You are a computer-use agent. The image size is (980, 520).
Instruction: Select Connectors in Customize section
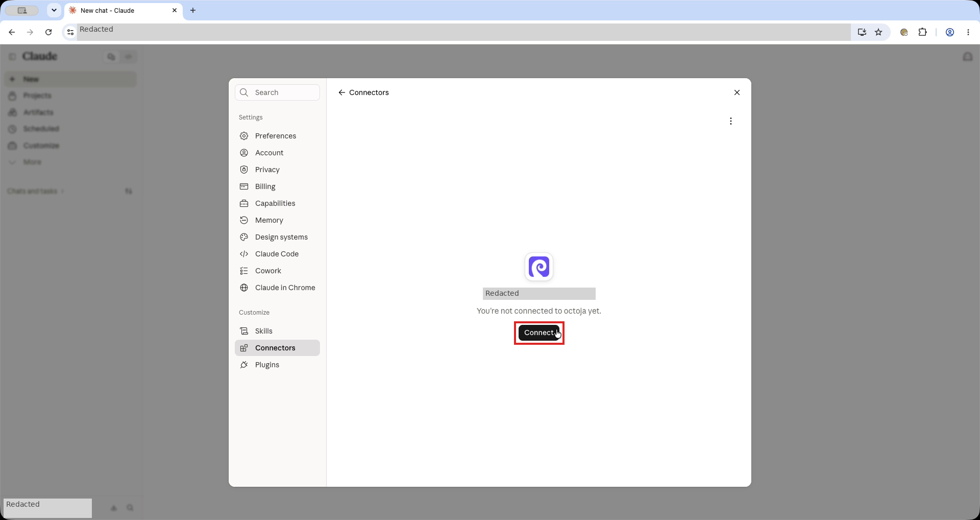(x=277, y=348)
